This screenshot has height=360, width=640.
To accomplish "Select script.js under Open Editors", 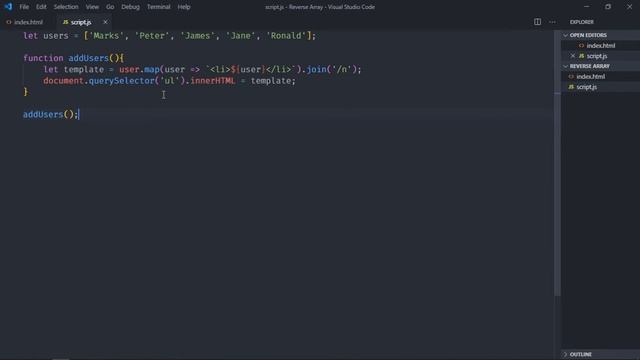I will click(x=600, y=56).
